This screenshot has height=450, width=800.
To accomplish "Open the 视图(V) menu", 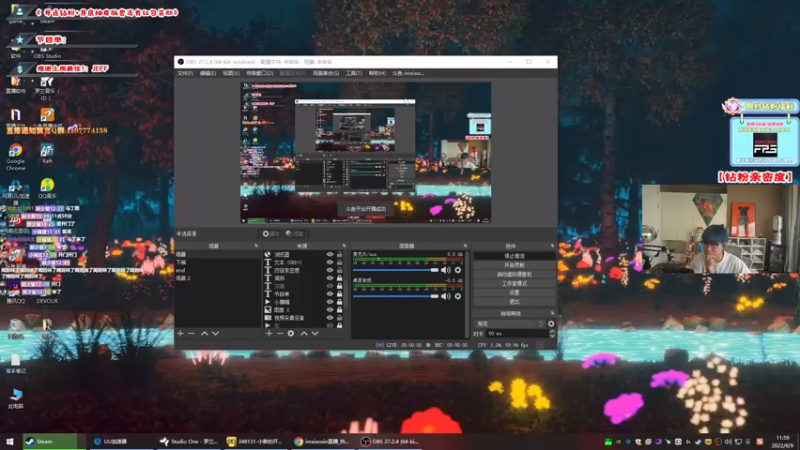I will click(x=231, y=73).
